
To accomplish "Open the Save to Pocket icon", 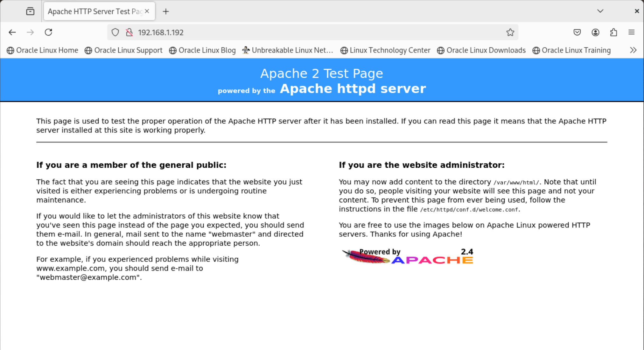I will [x=577, y=32].
